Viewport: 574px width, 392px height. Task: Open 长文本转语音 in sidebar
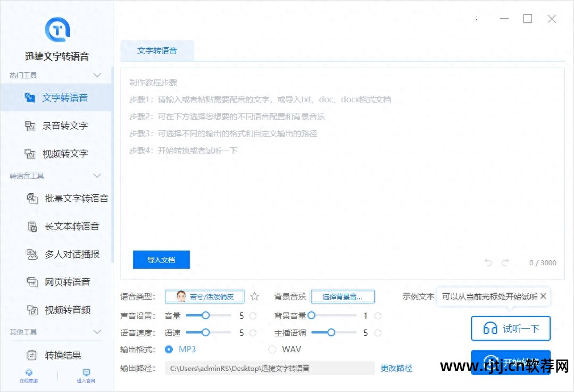pyautogui.click(x=56, y=227)
